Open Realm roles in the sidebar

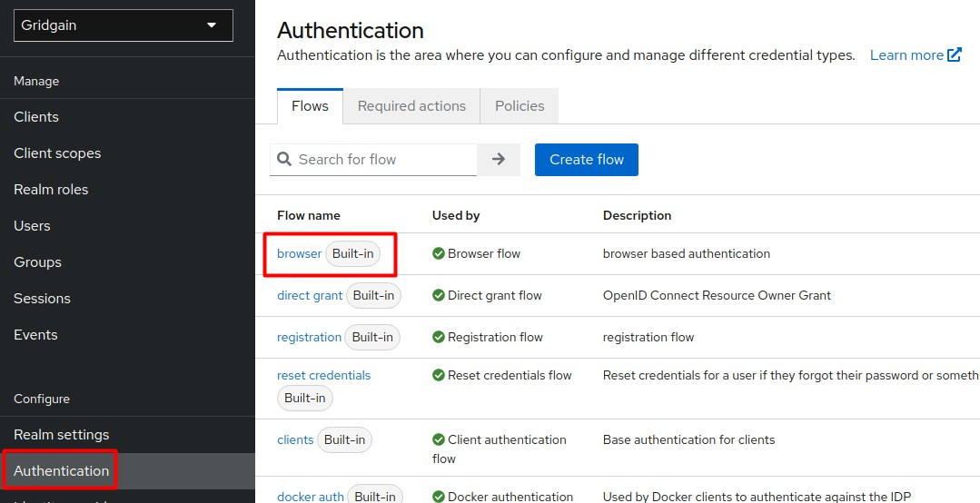(127, 190)
